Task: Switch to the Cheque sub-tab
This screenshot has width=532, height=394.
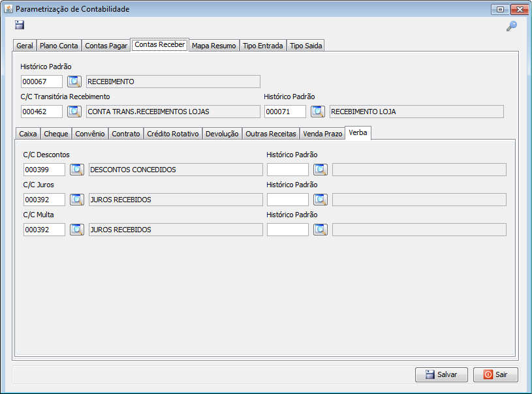Action: tap(56, 134)
